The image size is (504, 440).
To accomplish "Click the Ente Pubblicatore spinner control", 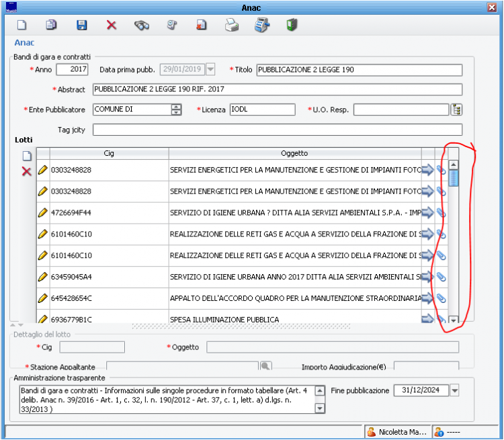I will point(176,109).
